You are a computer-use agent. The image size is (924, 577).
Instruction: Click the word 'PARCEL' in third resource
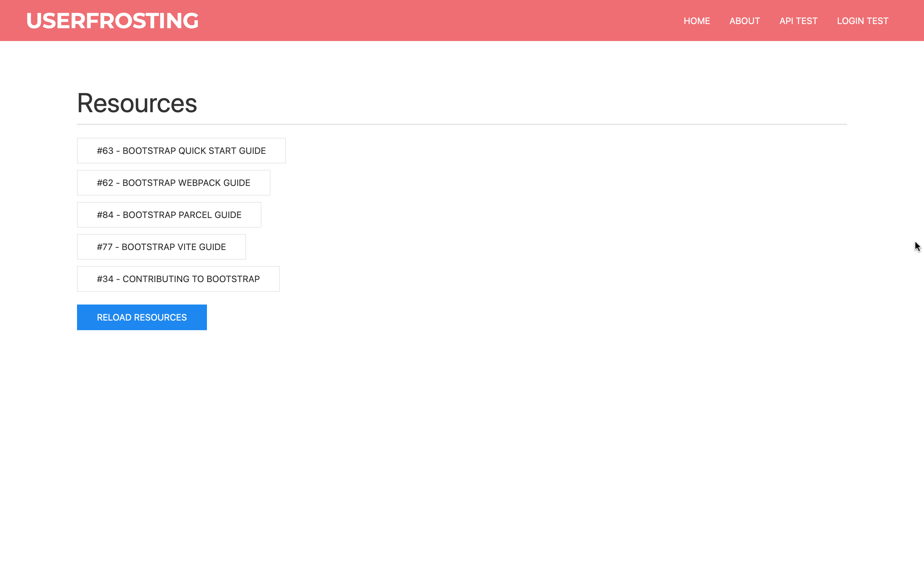click(x=195, y=215)
